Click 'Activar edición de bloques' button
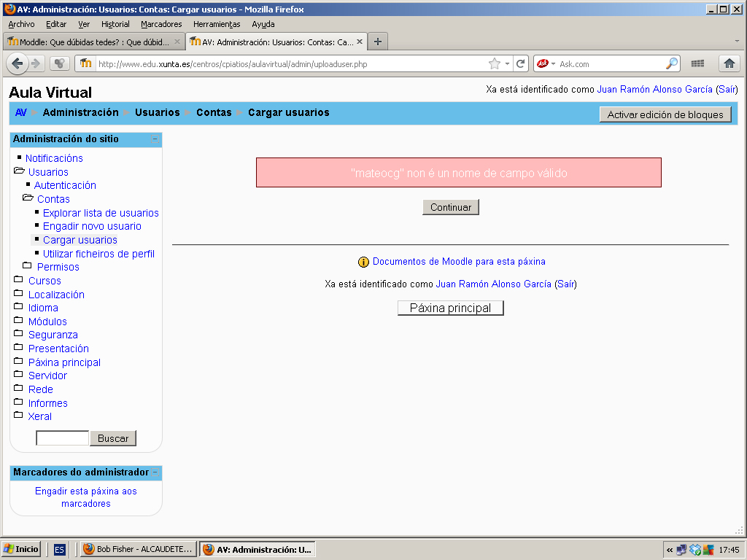Image resolution: width=747 pixels, height=560 pixels. point(665,114)
